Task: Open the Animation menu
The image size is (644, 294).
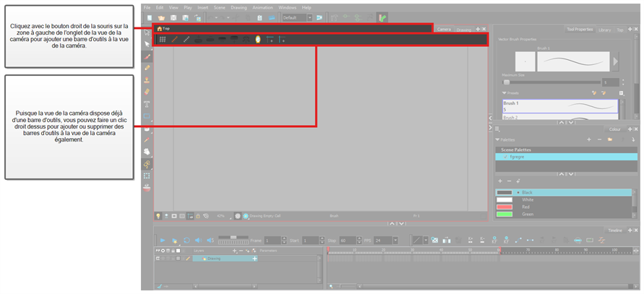Action: pyautogui.click(x=262, y=7)
